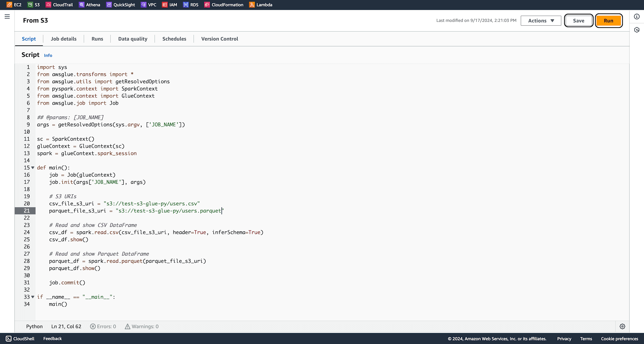Click the csv_file_s3_uri assignment line
This screenshot has width=644, height=344.
point(124,204)
